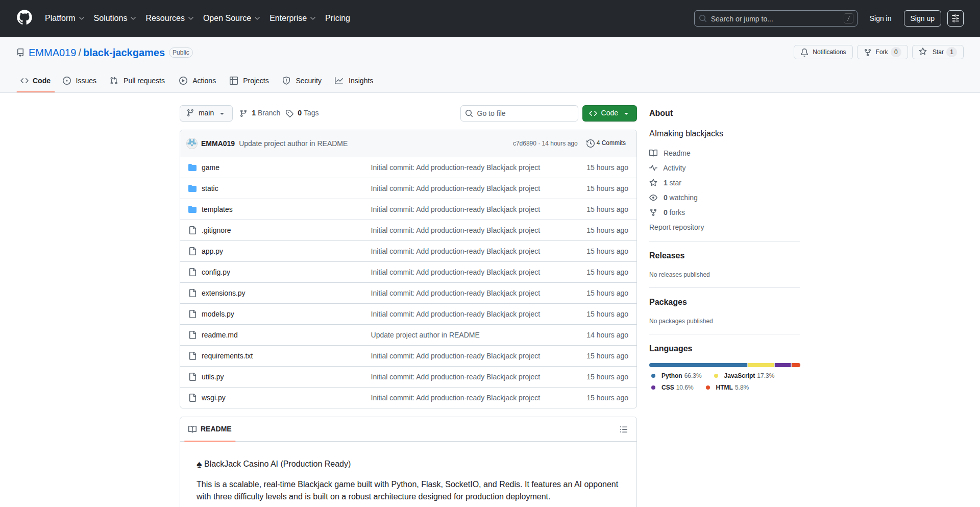This screenshot has width=980, height=507.
Task: Open the main branch dropdown
Action: coord(206,113)
